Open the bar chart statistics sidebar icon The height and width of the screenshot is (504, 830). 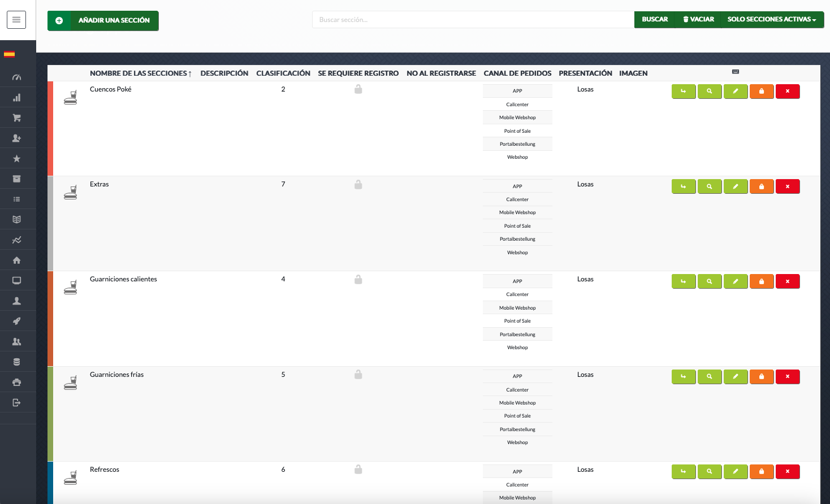pyautogui.click(x=16, y=98)
